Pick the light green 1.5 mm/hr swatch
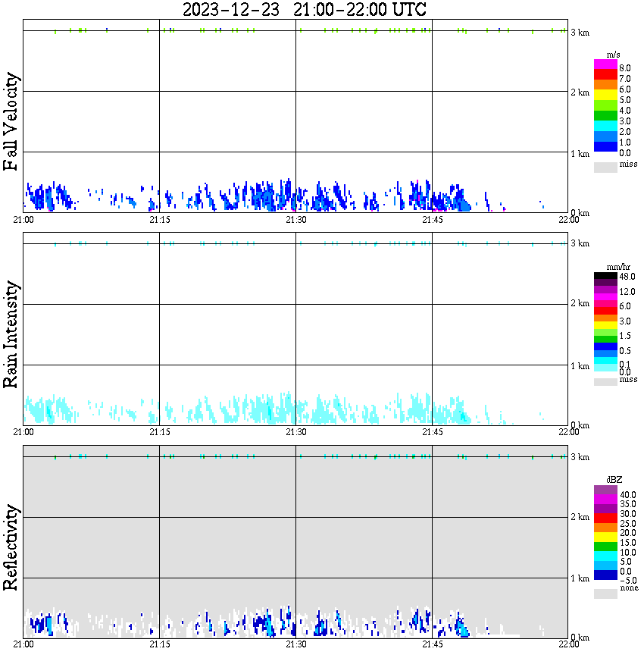Viewport: 644px width, 658px height. coord(605,332)
